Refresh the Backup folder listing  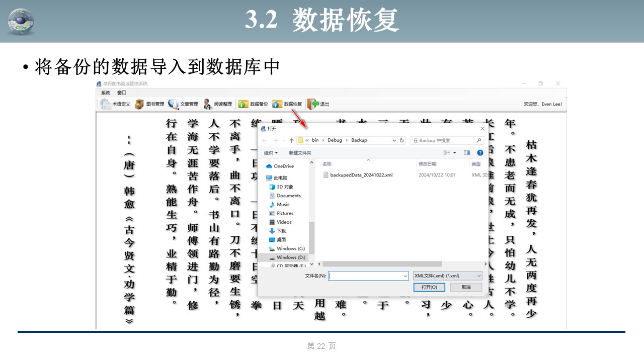pyautogui.click(x=402, y=140)
